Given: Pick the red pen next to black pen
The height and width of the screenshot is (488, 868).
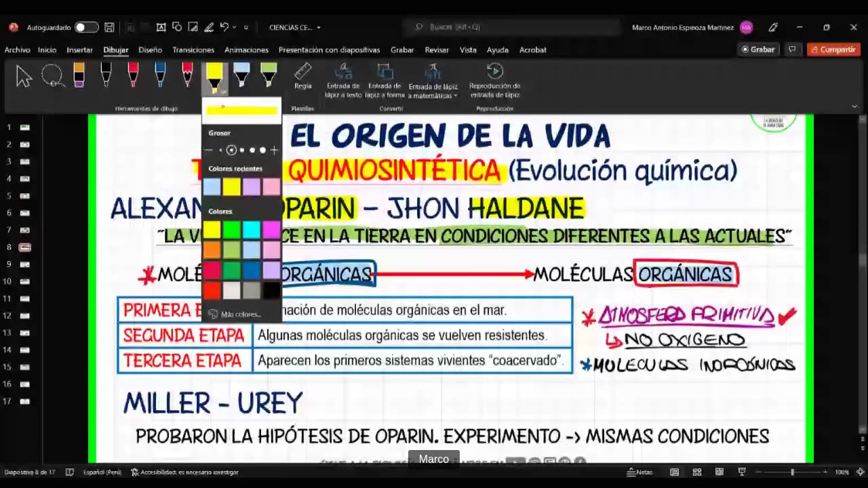Looking at the screenshot, I should [133, 75].
